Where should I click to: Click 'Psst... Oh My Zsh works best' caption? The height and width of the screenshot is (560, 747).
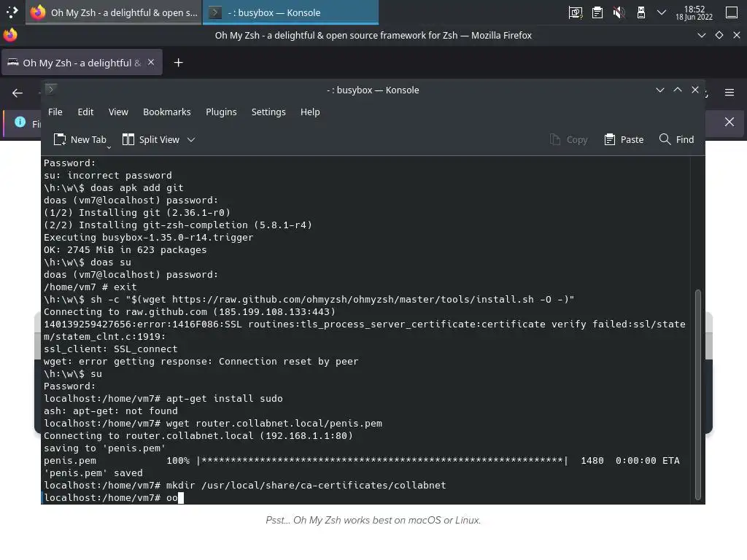(373, 520)
